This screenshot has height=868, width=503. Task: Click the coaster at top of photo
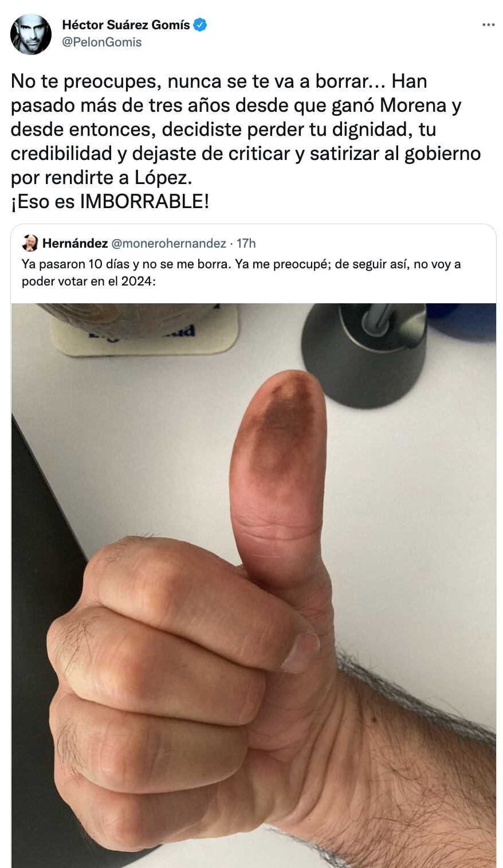(145, 329)
